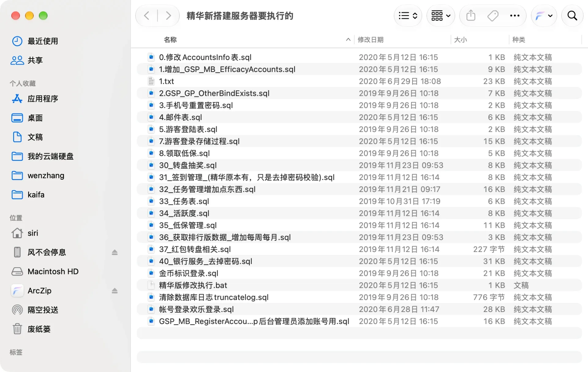588x372 pixels.
Task: Open the Arc toolbar dropdown
Action: point(544,16)
